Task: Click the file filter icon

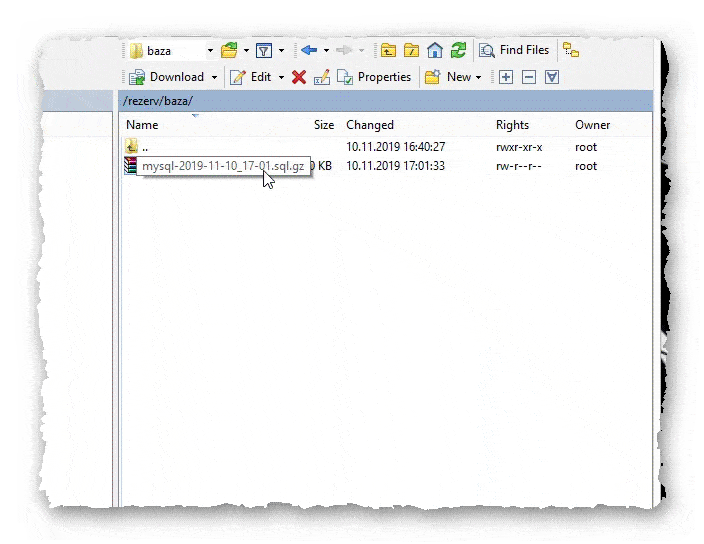Action: click(x=264, y=51)
